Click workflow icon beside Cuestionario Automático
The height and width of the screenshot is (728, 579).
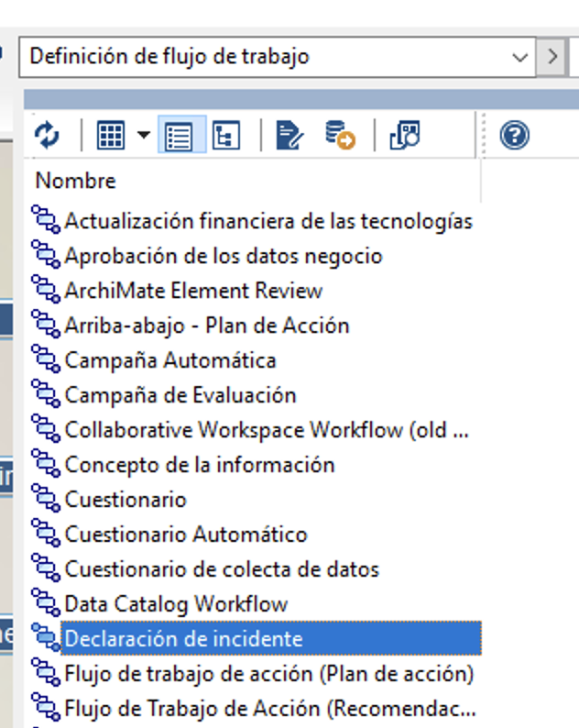pos(46,534)
